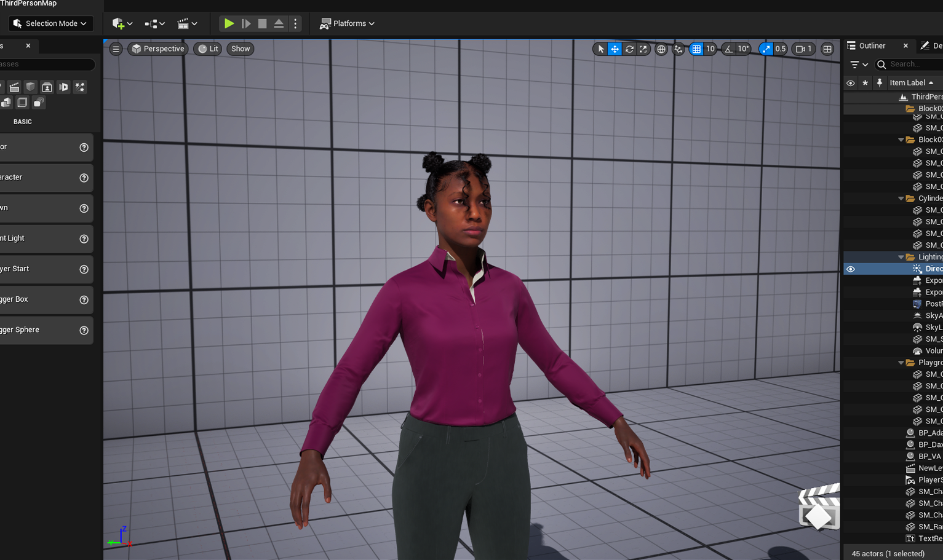
Task: Click the Add Actor green plus icon
Action: 118,23
